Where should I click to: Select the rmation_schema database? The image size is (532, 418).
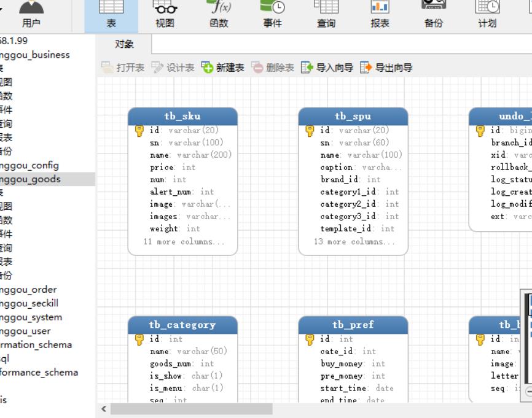pos(36,345)
